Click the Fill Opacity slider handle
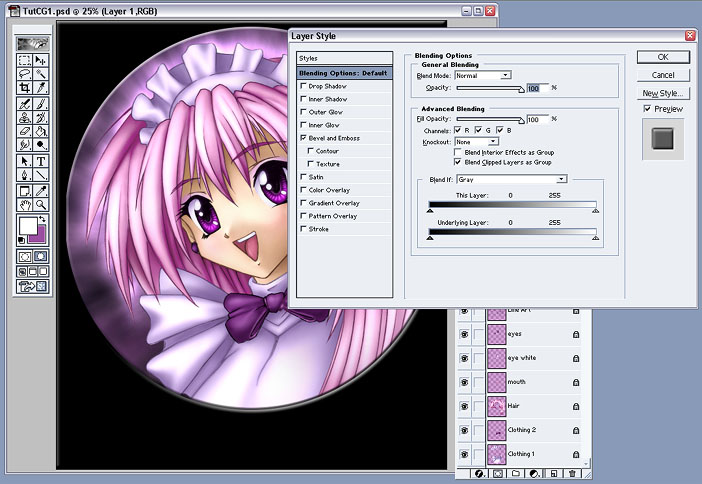 (521, 120)
